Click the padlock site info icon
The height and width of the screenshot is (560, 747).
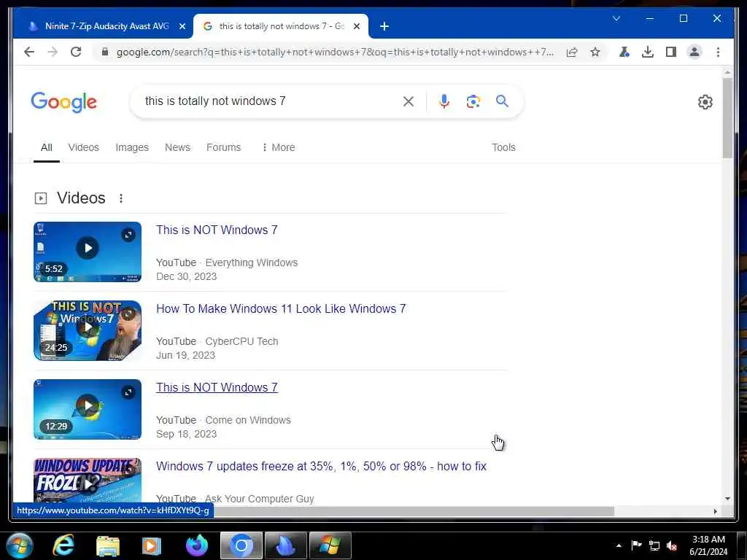click(x=105, y=52)
